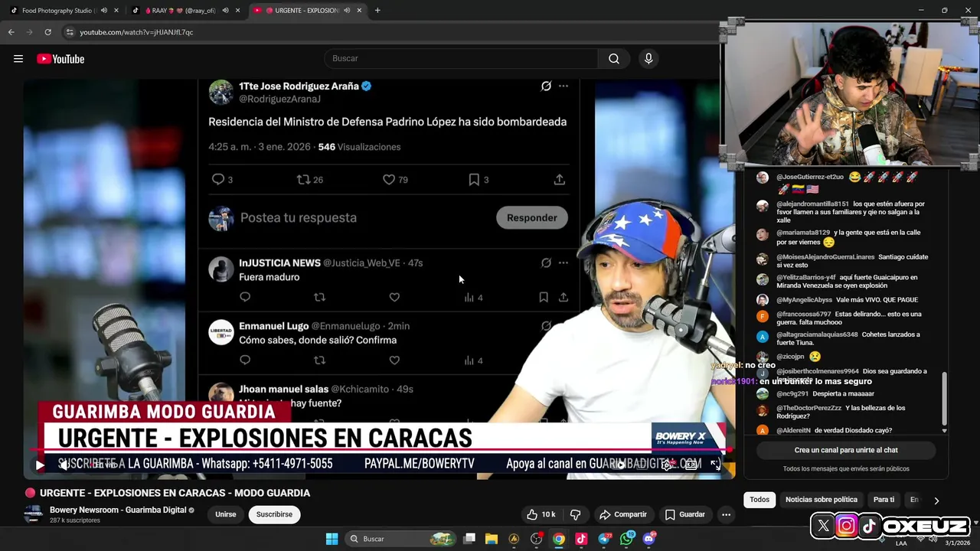Go back with the browser back arrow
Viewport: 980px width, 551px height.
coord(11,32)
